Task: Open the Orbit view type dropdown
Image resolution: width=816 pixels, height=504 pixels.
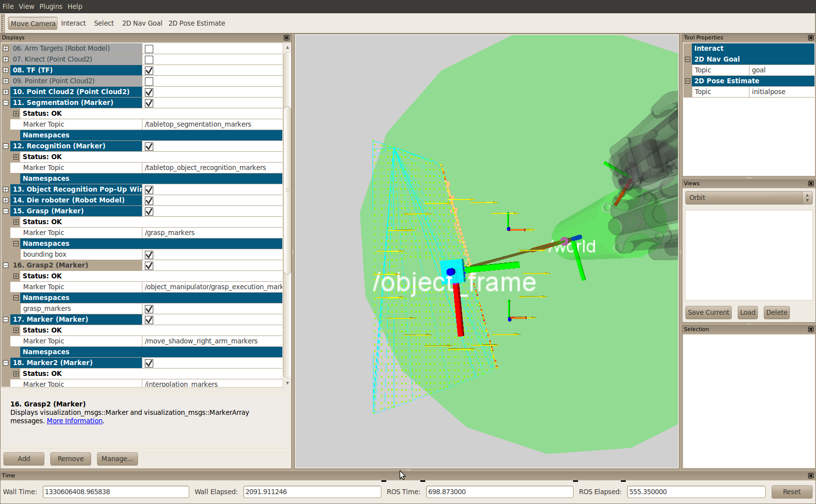Action: 748,198
